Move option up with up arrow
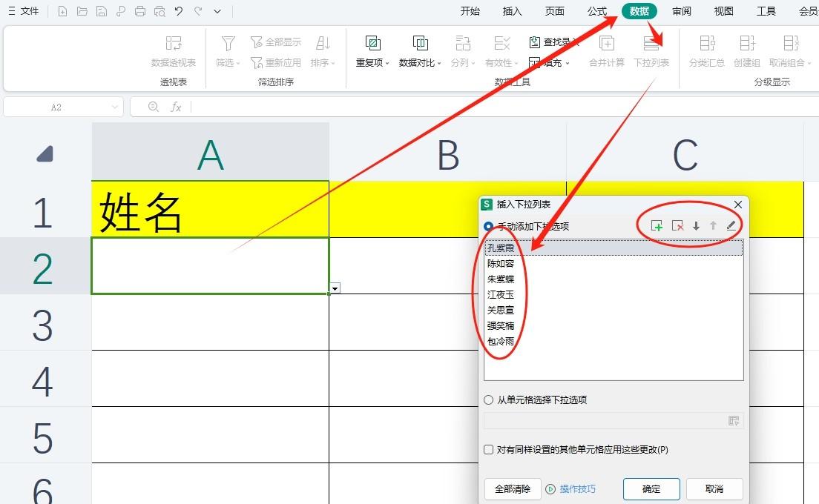The width and height of the screenshot is (819, 504). pyautogui.click(x=713, y=226)
